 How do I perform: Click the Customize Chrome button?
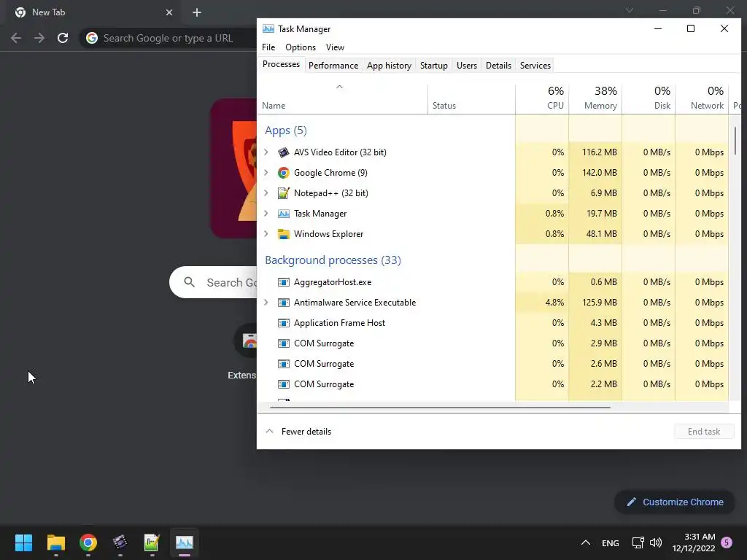[x=675, y=502]
